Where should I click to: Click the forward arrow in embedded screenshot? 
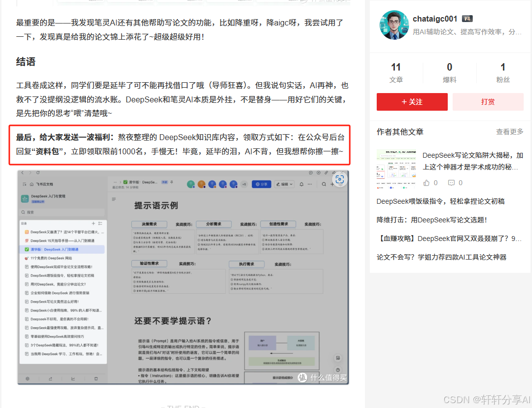(x=30, y=172)
